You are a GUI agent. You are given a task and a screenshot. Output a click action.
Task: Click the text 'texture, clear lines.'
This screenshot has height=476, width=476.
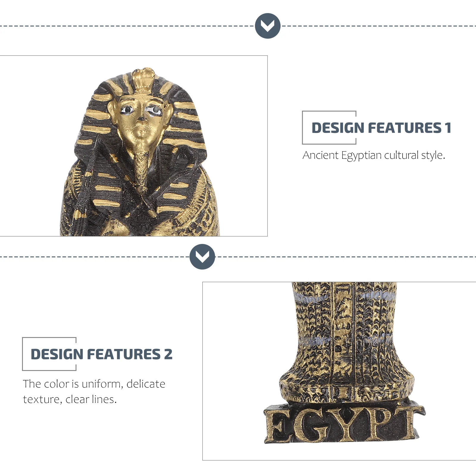pyautogui.click(x=70, y=399)
